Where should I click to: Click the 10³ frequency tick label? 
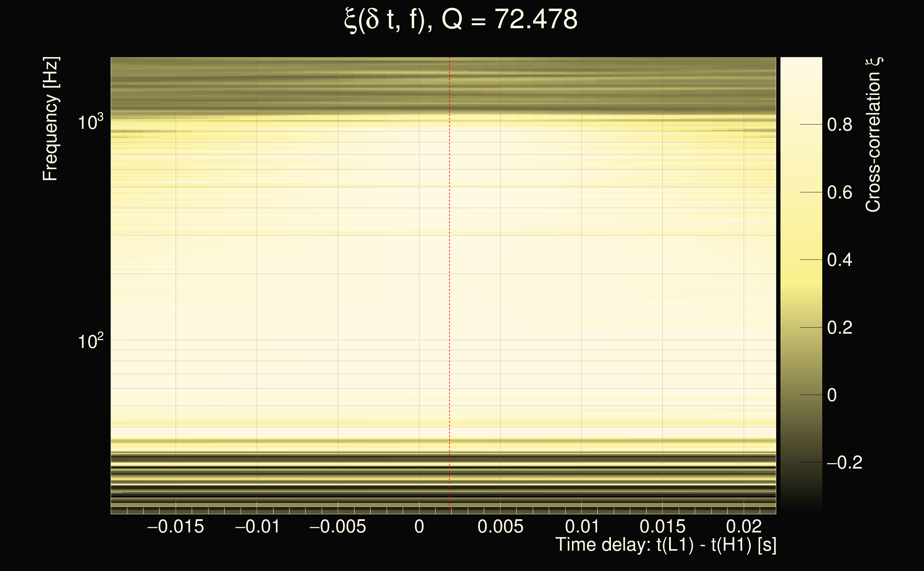[x=90, y=122]
